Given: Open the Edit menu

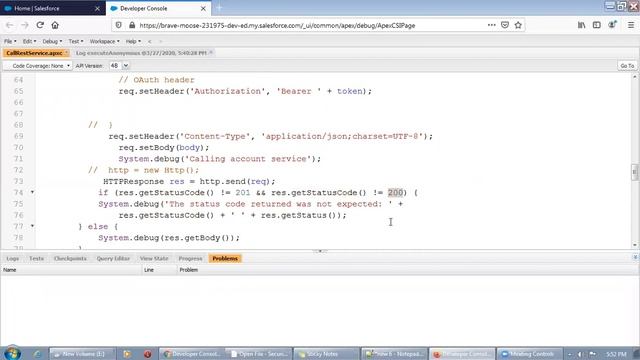Looking at the screenshot, I should [29, 41].
